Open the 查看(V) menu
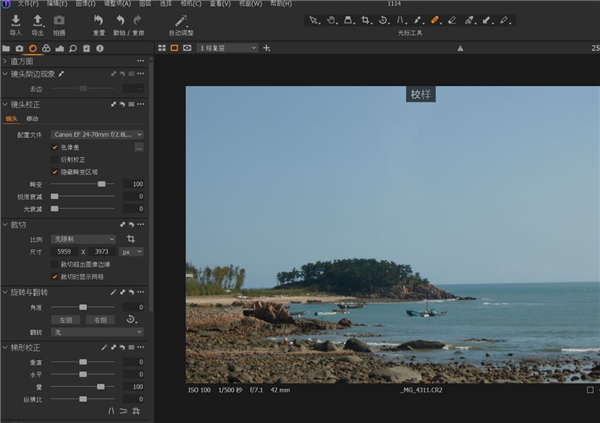 [x=220, y=3]
